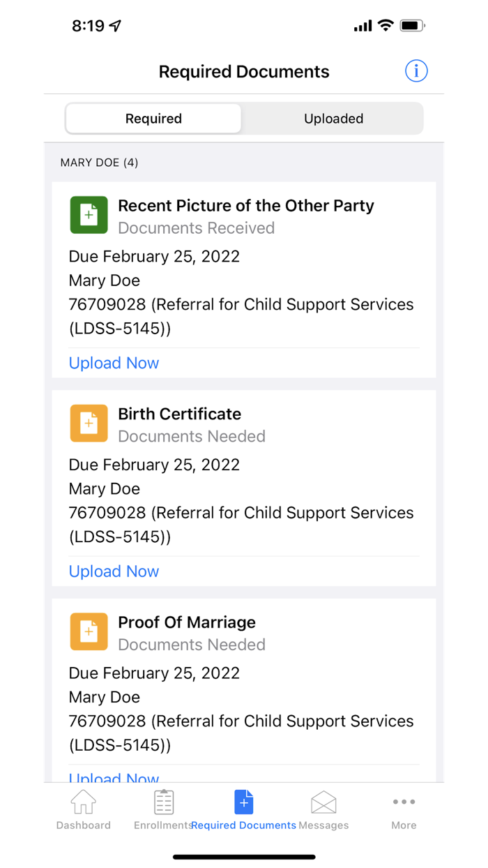Tap the yellow document icon for Birth Certificate
The height and width of the screenshot is (868, 488).
pyautogui.click(x=89, y=423)
